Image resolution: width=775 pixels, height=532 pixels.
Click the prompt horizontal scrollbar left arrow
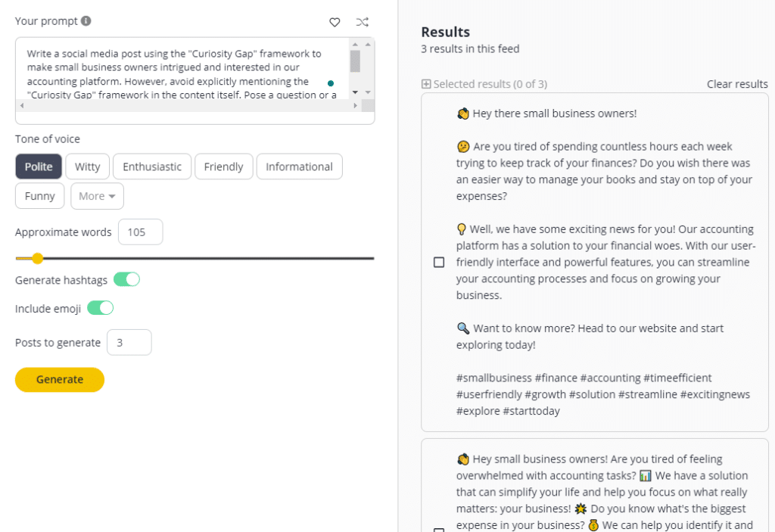(x=22, y=105)
